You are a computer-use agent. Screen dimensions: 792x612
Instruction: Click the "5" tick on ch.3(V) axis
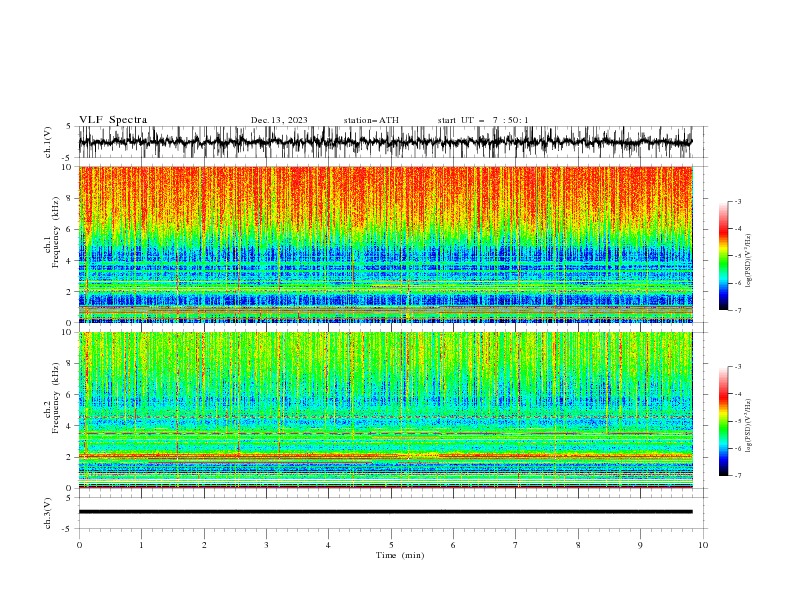click(69, 498)
